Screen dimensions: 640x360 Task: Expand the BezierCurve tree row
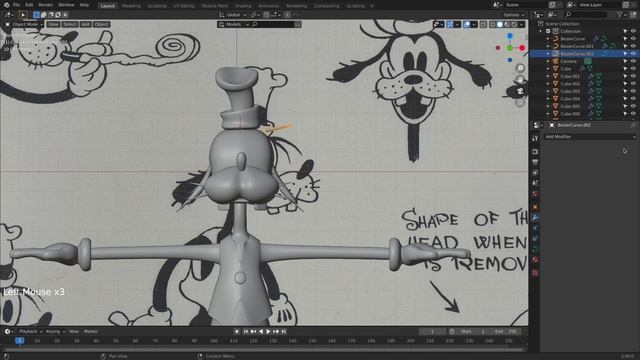tap(548, 39)
